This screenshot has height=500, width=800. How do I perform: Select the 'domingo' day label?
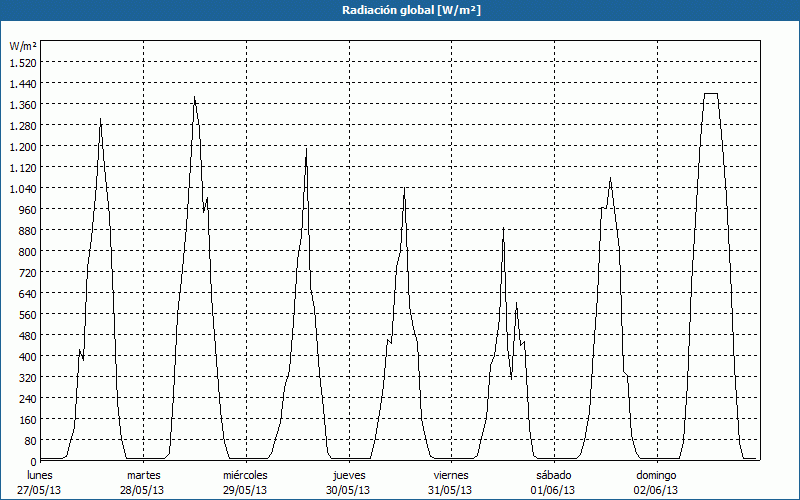coord(656,475)
